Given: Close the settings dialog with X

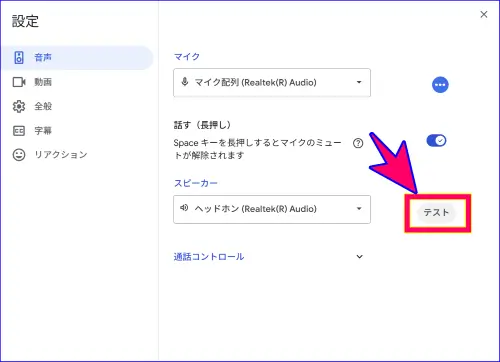Looking at the screenshot, I should (x=484, y=14).
